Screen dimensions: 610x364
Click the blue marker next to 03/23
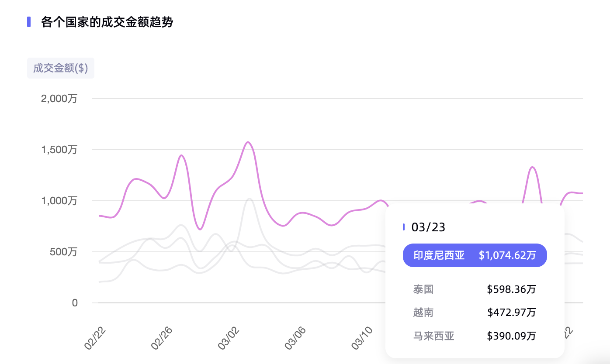click(x=404, y=227)
